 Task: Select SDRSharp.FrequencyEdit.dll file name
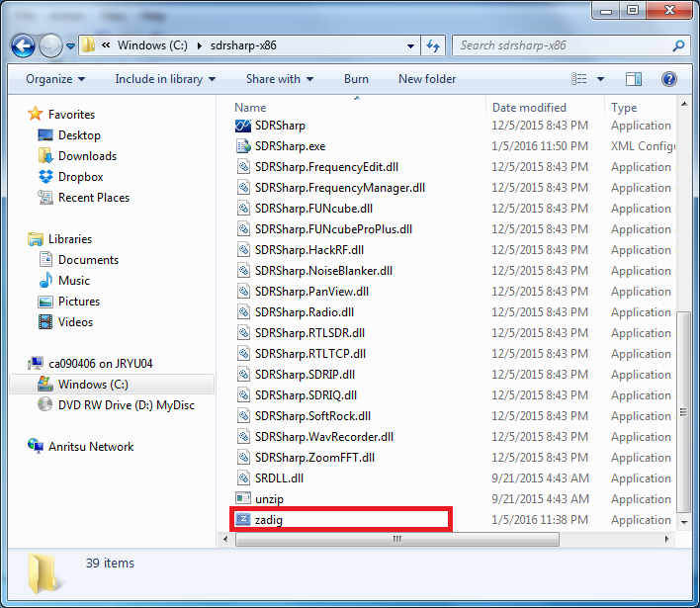(x=326, y=167)
